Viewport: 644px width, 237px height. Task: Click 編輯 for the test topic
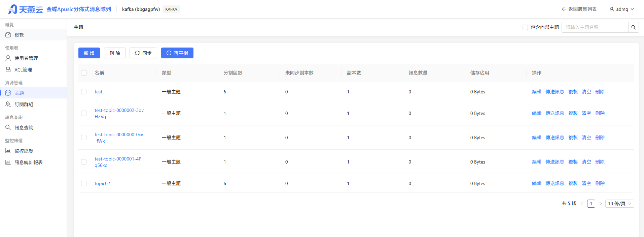(537, 92)
